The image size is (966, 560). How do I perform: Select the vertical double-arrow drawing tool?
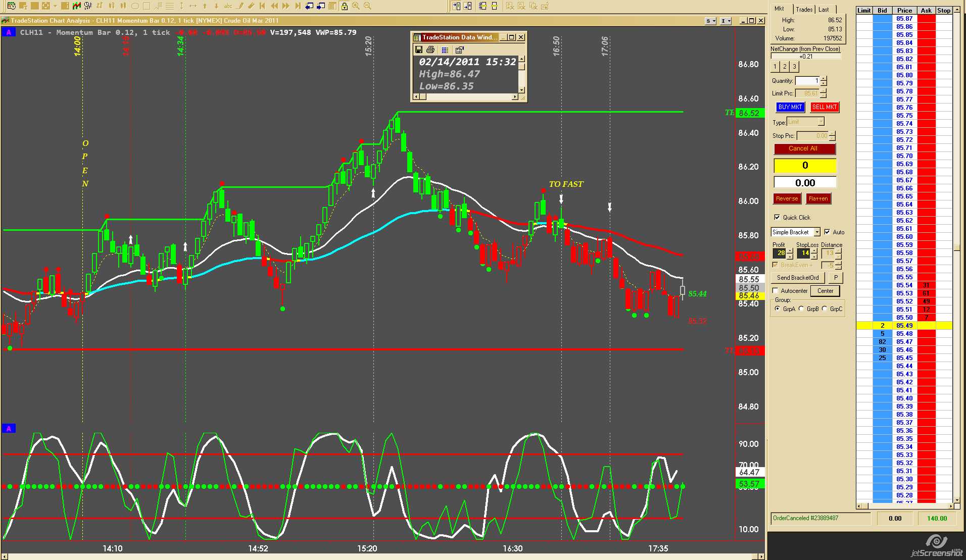[181, 6]
